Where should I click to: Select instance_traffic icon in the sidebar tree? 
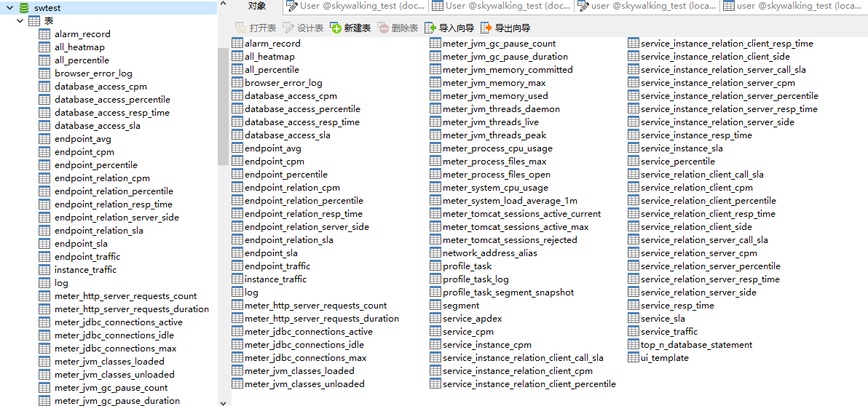45,270
